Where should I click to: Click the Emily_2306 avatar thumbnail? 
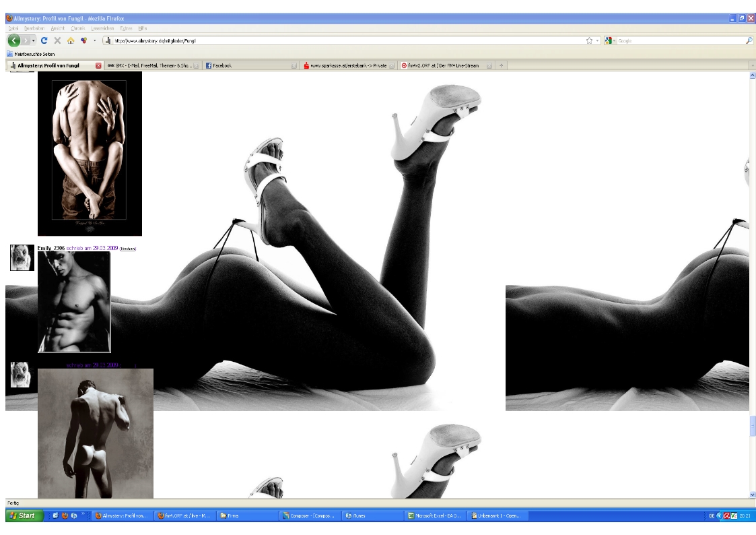[x=22, y=257]
